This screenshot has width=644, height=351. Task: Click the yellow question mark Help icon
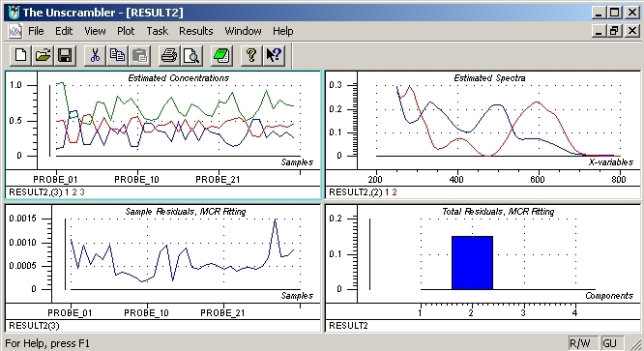251,55
